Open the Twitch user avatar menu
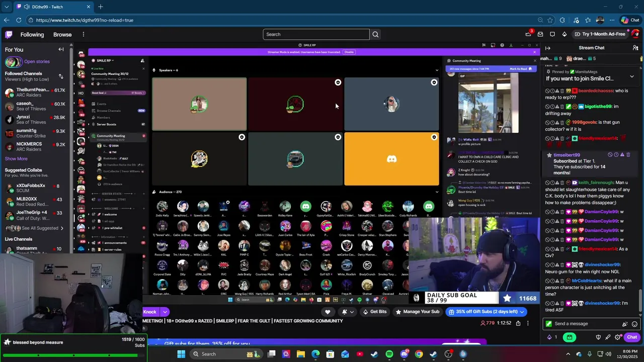Screen dimensions: 644x362 coord(635,34)
